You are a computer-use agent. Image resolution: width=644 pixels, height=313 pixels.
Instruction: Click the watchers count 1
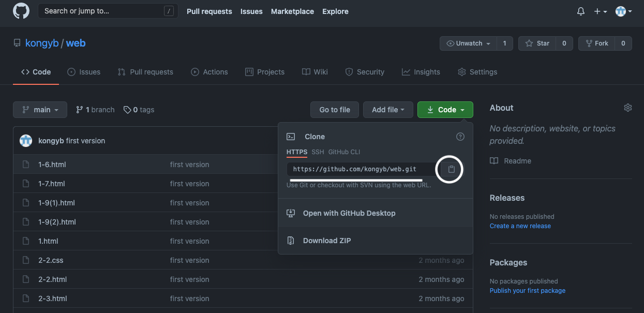(x=504, y=43)
